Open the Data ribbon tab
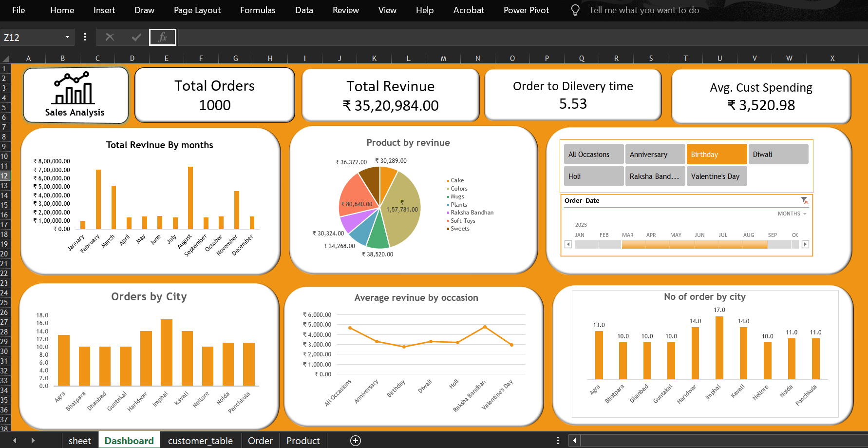868x448 pixels. point(304,10)
